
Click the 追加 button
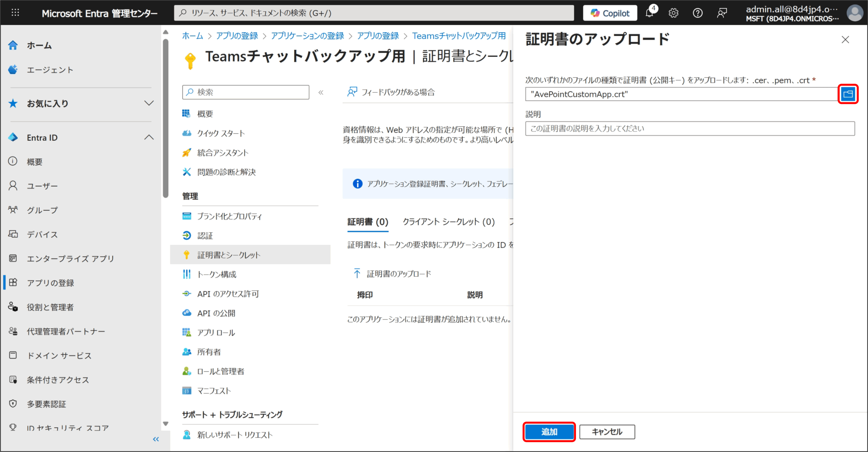point(549,432)
